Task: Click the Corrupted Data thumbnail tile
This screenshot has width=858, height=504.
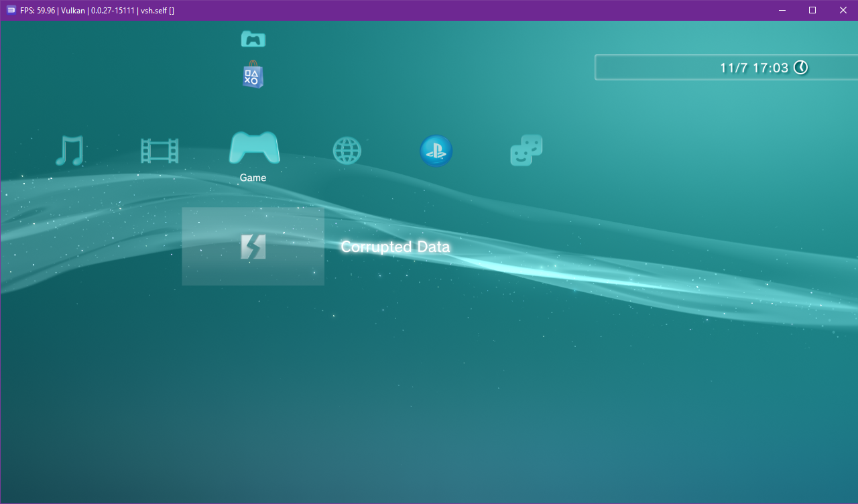Action: point(253,247)
